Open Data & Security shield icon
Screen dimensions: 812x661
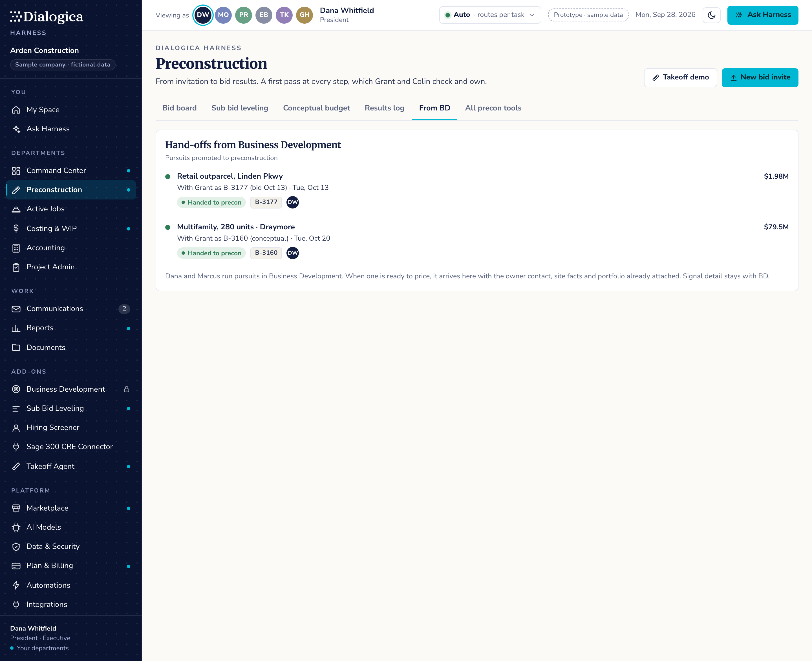click(16, 546)
